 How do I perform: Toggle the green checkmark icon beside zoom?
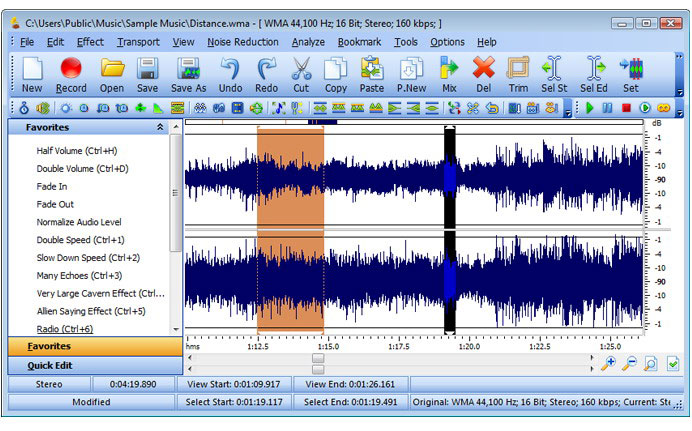673,363
